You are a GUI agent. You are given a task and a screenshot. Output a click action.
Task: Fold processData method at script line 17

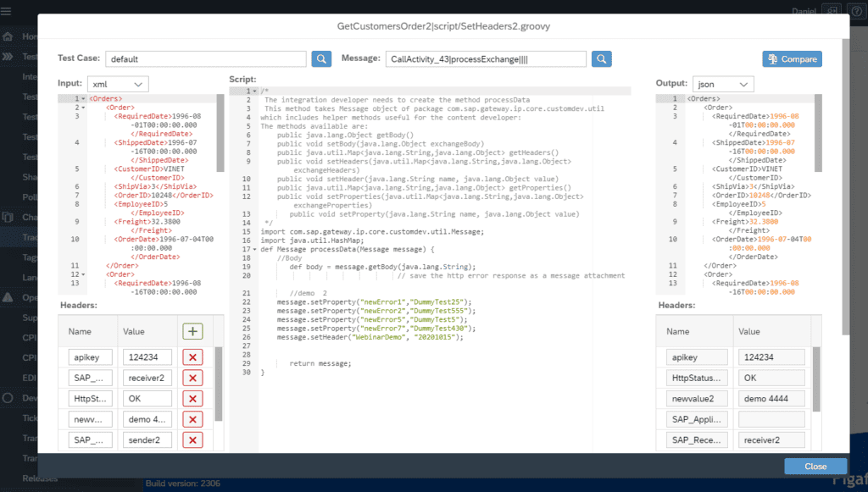pyautogui.click(x=254, y=249)
